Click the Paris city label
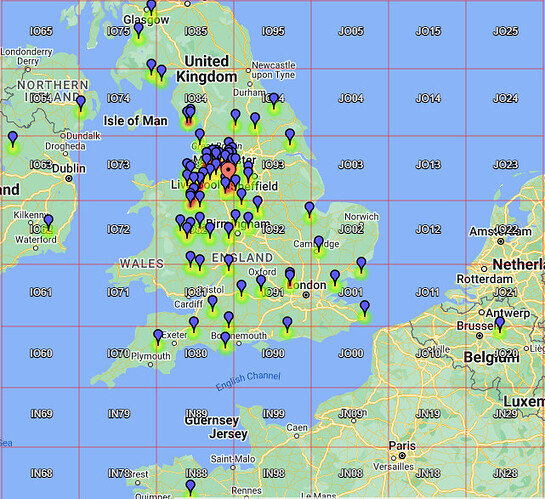545x499 pixels. pos(402,445)
